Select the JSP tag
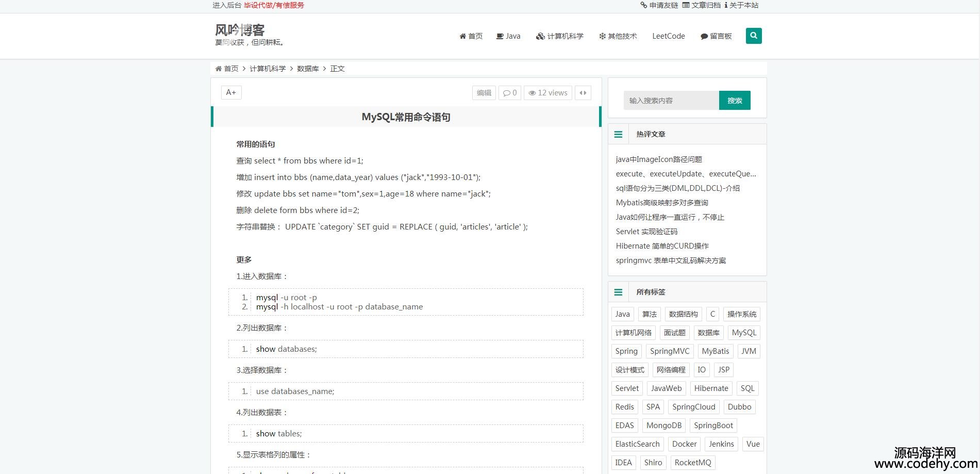980x474 pixels. 724,370
